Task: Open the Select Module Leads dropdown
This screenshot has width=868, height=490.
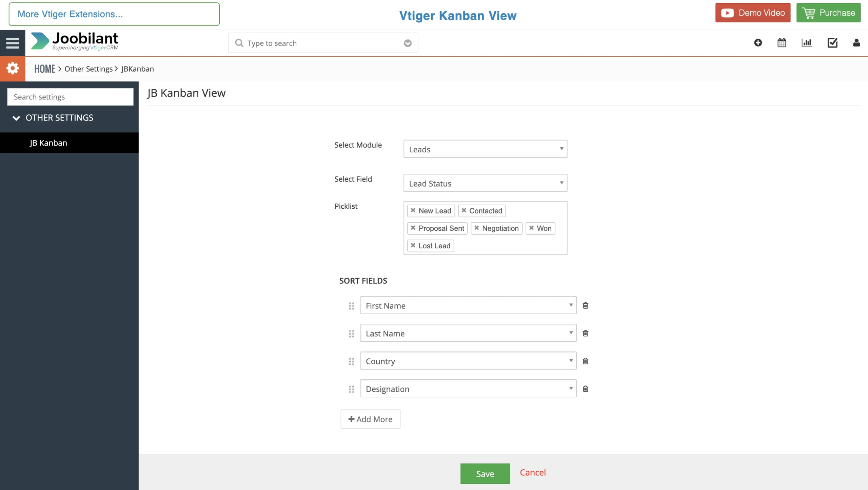Action: pos(485,149)
